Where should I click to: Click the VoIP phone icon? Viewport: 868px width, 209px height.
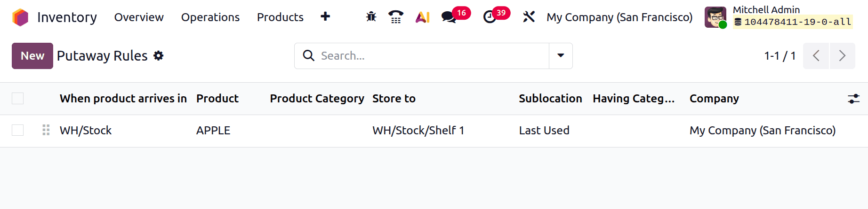click(396, 17)
